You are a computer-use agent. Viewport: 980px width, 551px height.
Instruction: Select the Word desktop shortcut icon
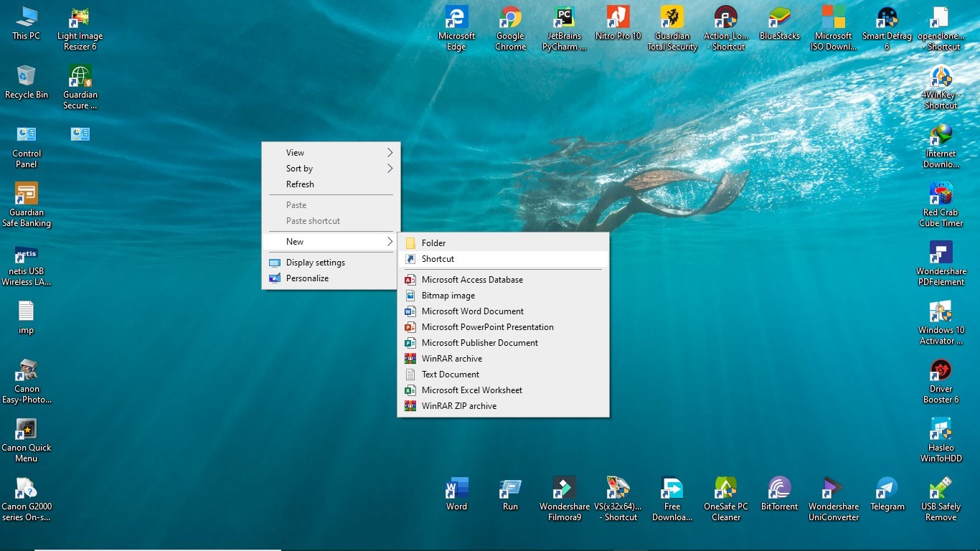pos(456,494)
